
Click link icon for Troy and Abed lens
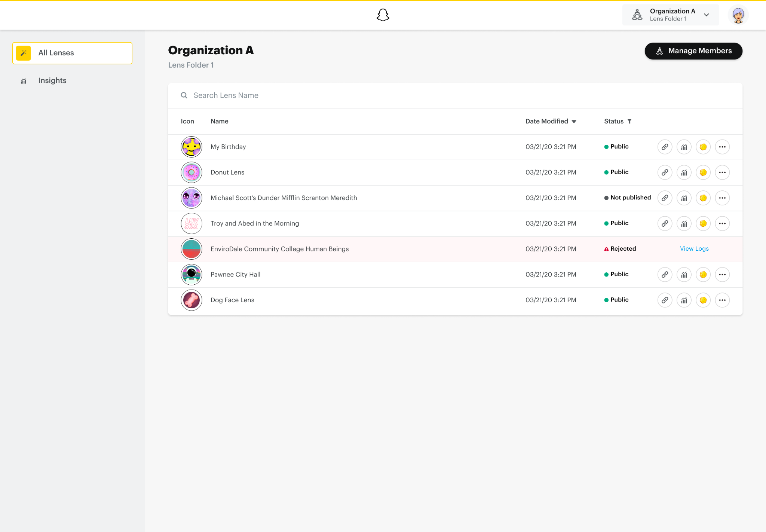[x=665, y=224]
